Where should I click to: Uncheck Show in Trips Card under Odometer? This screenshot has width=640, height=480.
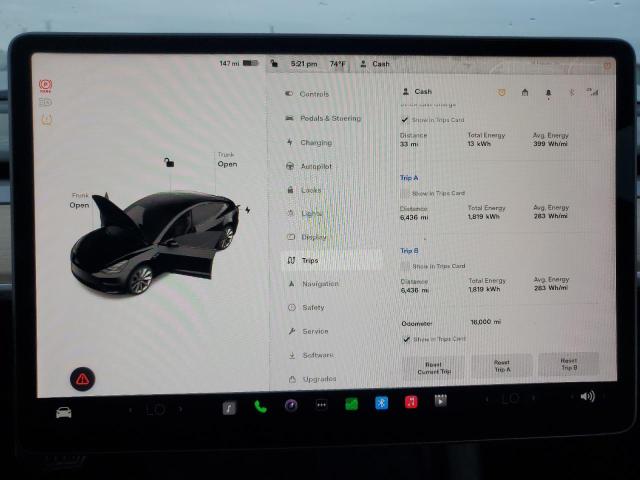pyautogui.click(x=406, y=339)
